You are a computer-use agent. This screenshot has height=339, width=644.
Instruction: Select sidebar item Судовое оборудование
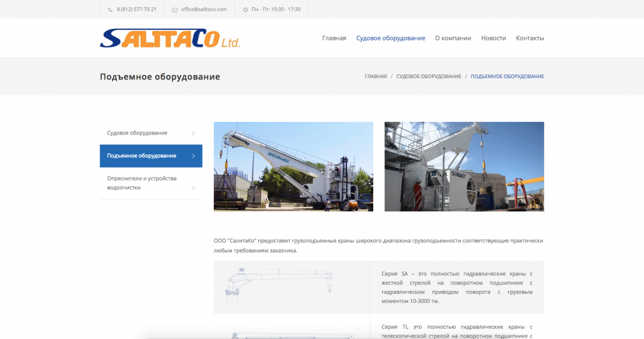(151, 133)
